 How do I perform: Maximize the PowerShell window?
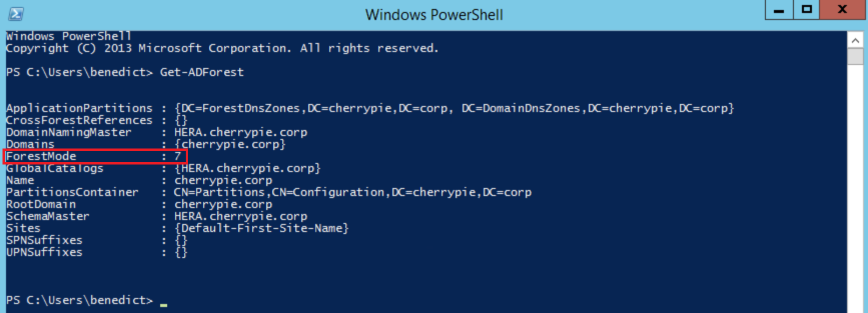click(806, 9)
